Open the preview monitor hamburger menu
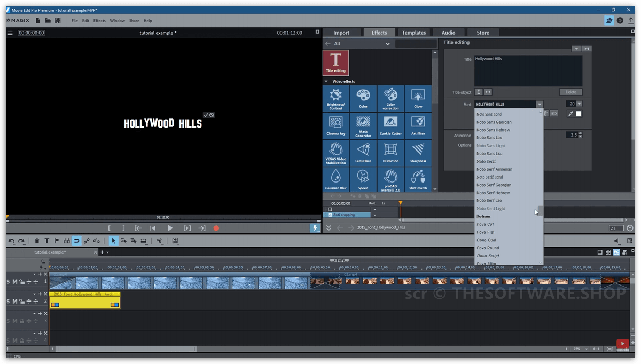This screenshot has width=641, height=364. (10, 33)
